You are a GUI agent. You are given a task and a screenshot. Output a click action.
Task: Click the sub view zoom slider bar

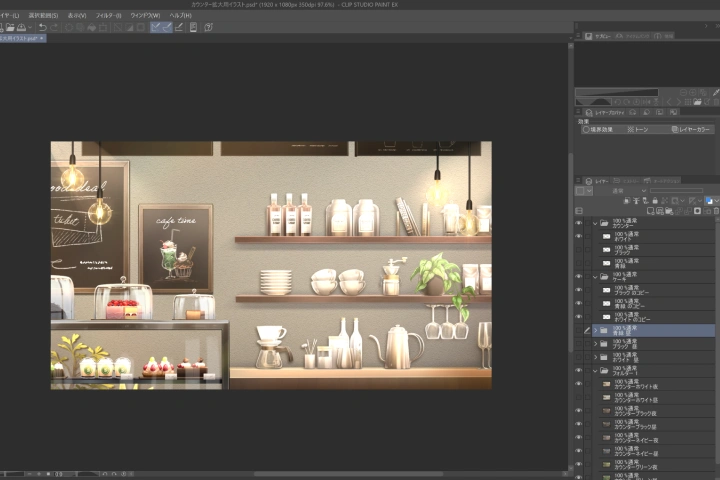point(616,93)
